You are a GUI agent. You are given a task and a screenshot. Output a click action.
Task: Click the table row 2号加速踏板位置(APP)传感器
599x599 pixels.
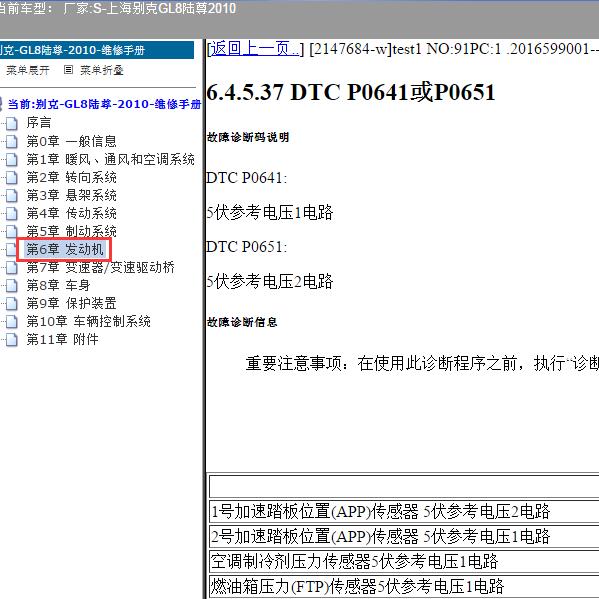point(404,536)
